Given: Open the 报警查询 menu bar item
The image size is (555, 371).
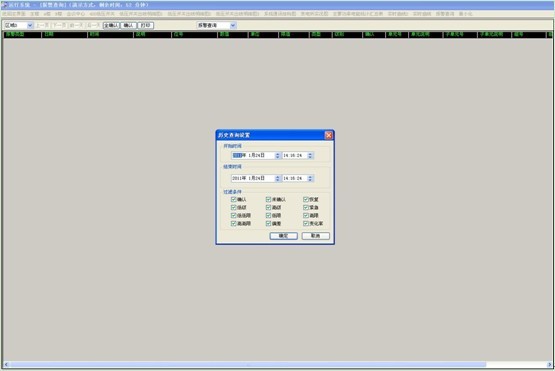Looking at the screenshot, I should coord(445,14).
